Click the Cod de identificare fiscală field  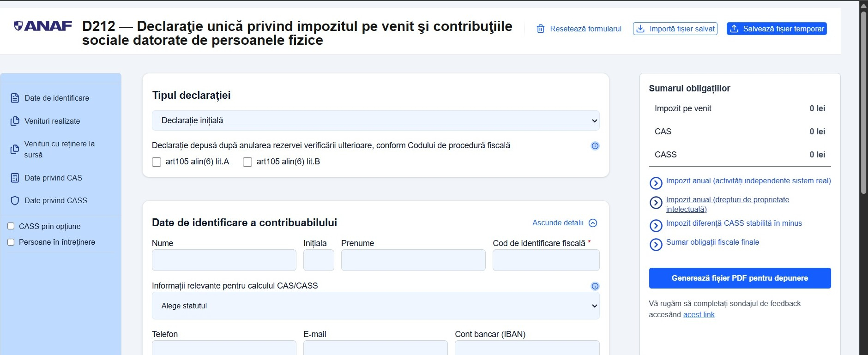point(546,260)
